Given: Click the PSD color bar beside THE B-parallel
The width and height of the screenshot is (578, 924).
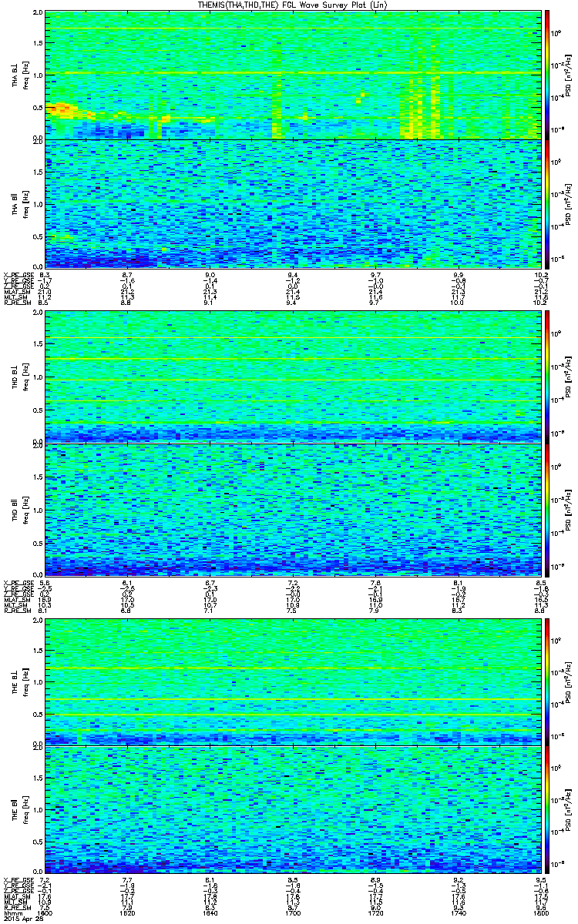Looking at the screenshot, I should [x=547, y=810].
